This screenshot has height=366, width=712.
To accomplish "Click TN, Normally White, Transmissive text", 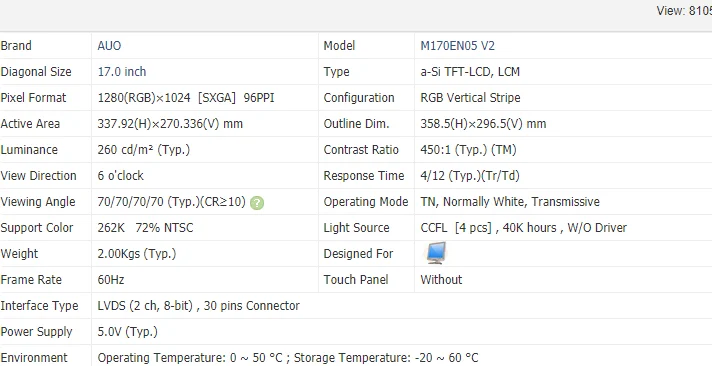I will tap(510, 202).
